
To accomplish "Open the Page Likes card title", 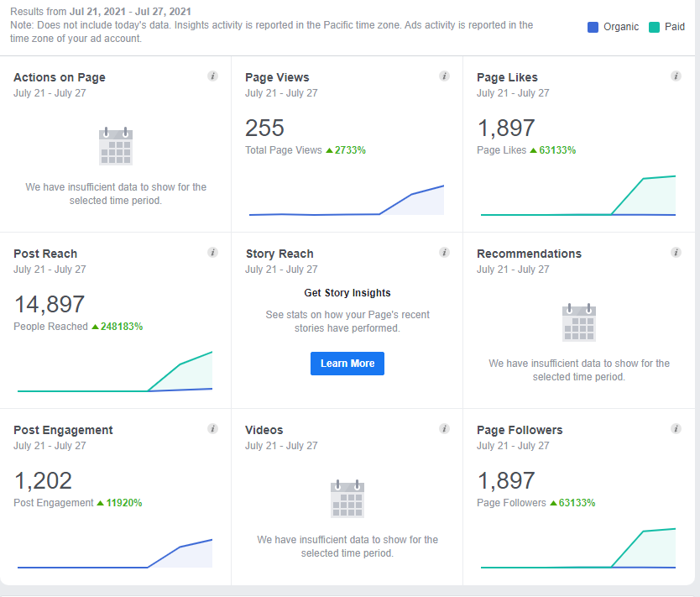I will [507, 77].
